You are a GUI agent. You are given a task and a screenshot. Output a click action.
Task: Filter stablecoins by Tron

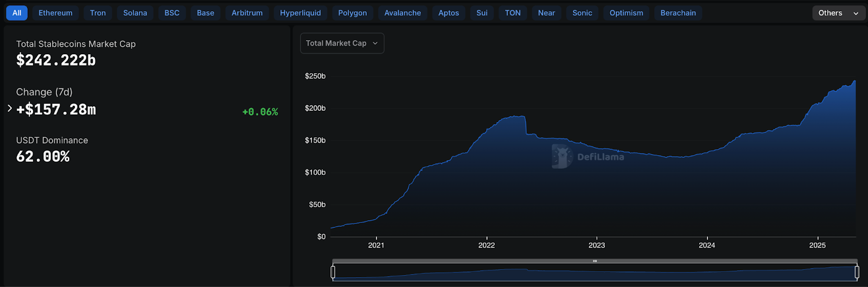pos(98,13)
